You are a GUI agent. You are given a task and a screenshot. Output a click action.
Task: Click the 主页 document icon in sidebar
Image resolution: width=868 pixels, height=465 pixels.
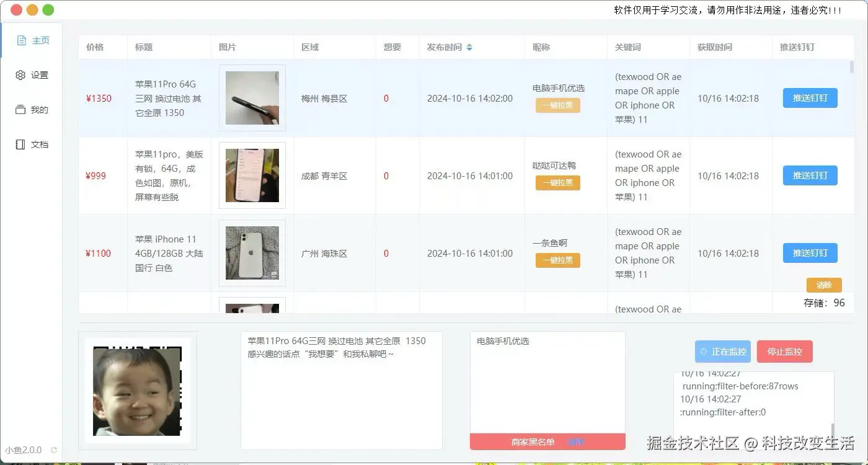tap(20, 40)
